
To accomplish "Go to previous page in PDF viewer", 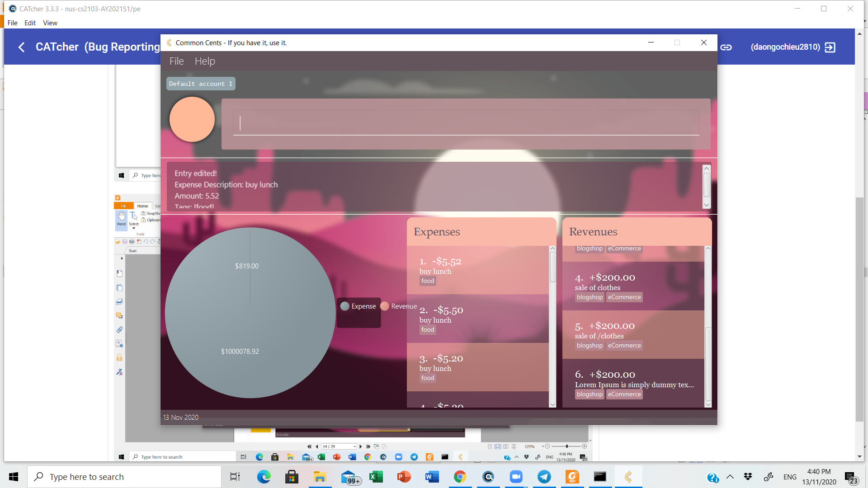I will [x=317, y=446].
